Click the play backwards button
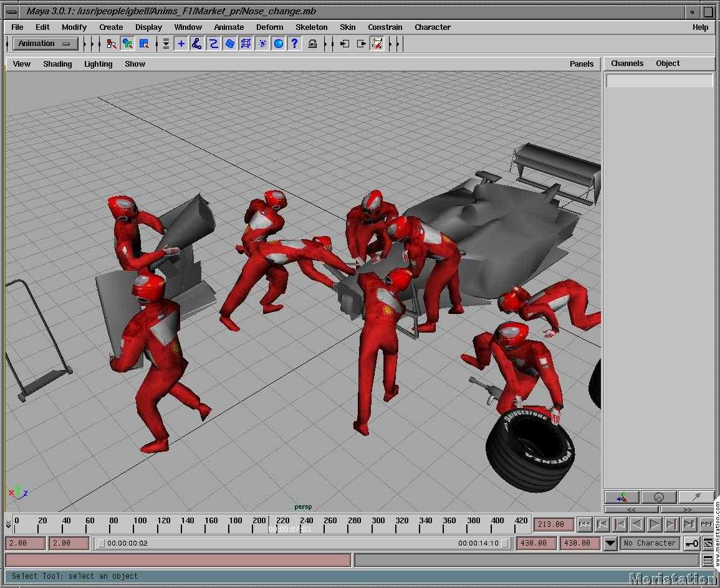This screenshot has width=720, height=588. coord(637,524)
